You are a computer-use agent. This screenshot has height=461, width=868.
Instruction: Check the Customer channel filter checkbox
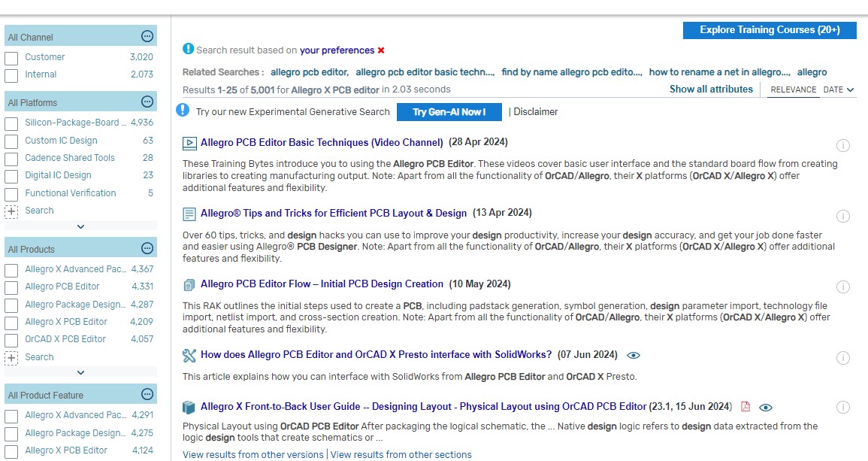pyautogui.click(x=11, y=56)
